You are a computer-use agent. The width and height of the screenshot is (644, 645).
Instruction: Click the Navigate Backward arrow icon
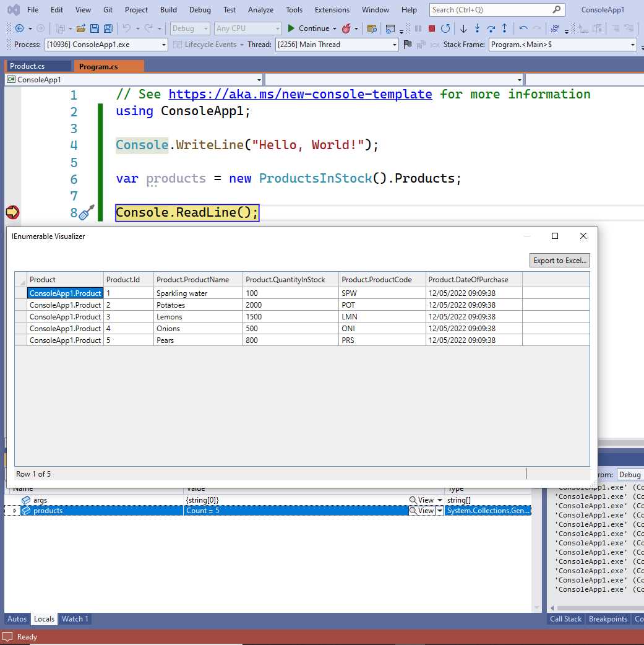(x=19, y=28)
